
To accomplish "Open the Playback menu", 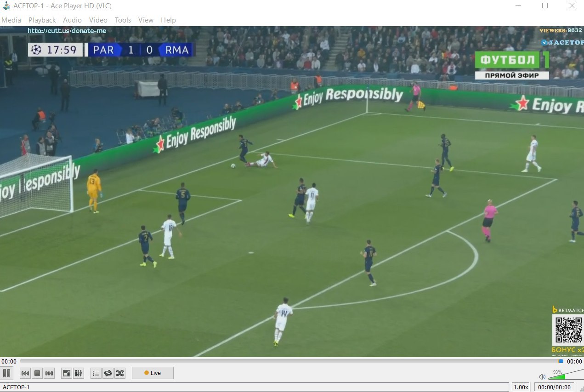I will [42, 20].
